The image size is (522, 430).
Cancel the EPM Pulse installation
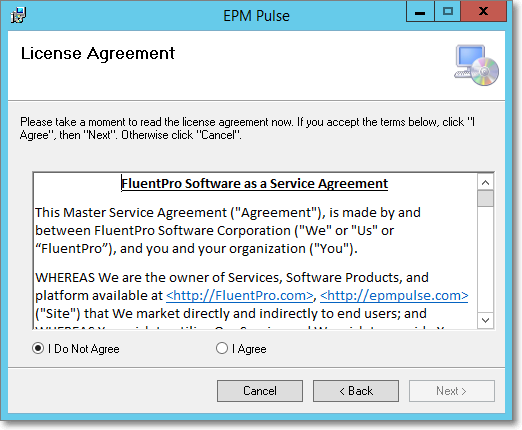tap(260, 391)
